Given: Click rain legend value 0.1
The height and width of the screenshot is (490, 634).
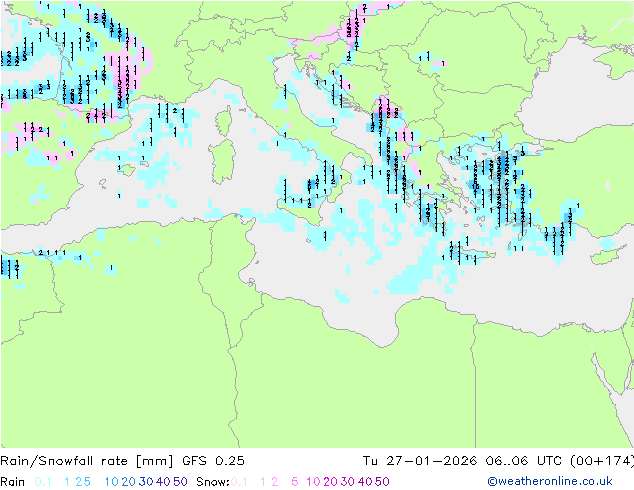Looking at the screenshot, I should (x=43, y=482).
